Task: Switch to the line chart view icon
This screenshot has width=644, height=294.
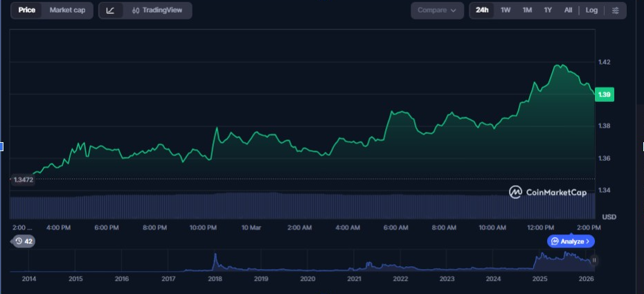Action: [111, 10]
